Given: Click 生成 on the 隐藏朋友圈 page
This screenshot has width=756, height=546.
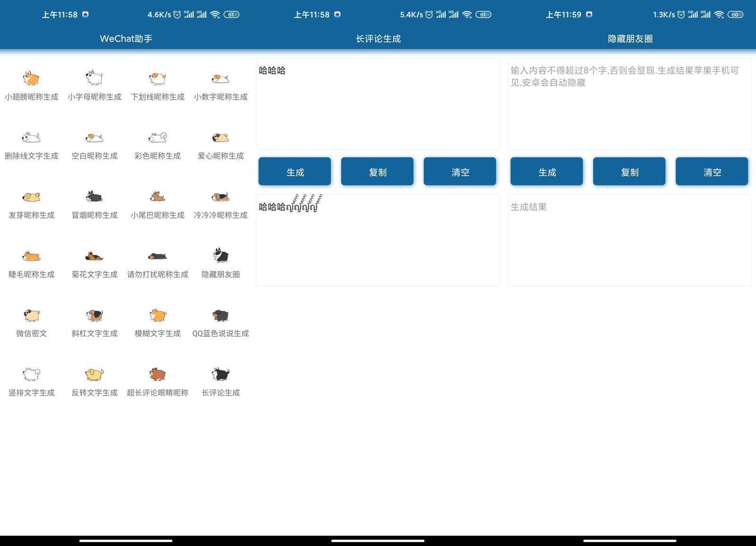Looking at the screenshot, I should click(547, 171).
